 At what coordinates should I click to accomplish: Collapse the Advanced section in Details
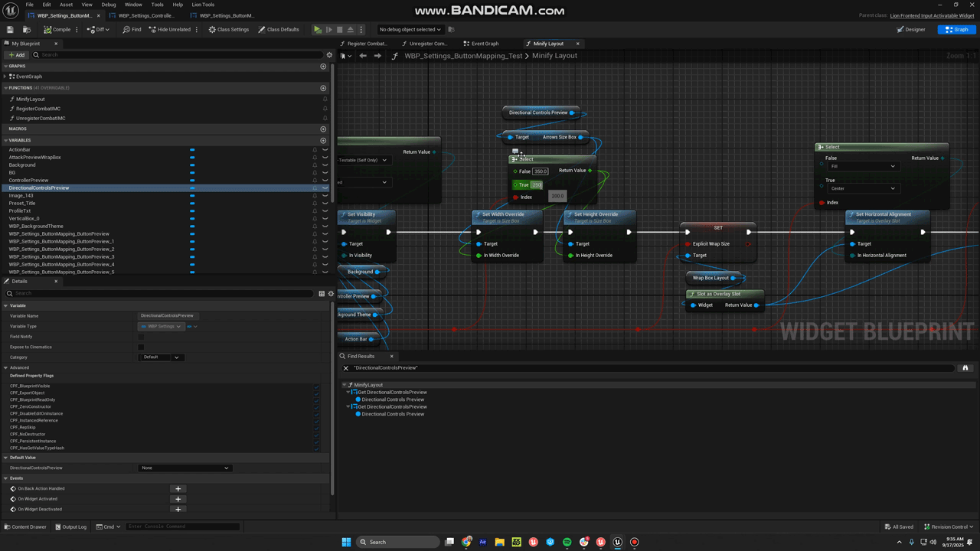[6, 367]
